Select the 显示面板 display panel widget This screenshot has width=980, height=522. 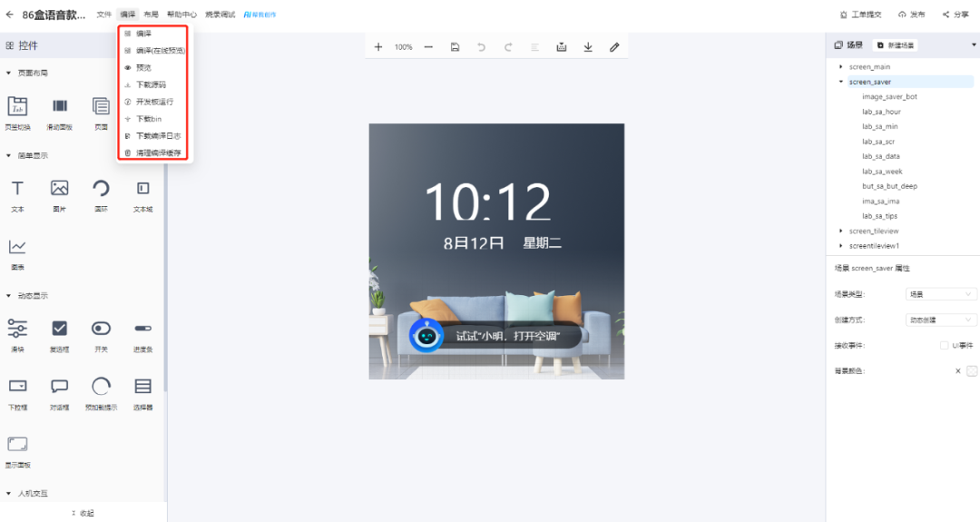click(x=17, y=451)
